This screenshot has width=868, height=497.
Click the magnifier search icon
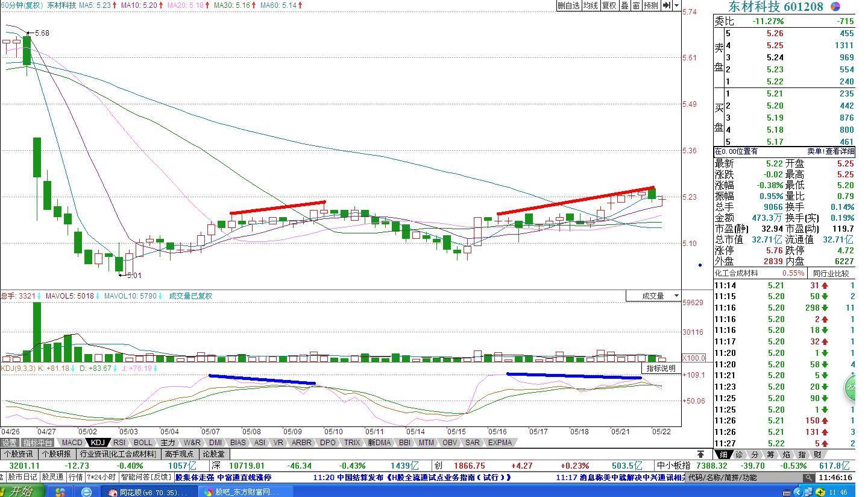808,477
